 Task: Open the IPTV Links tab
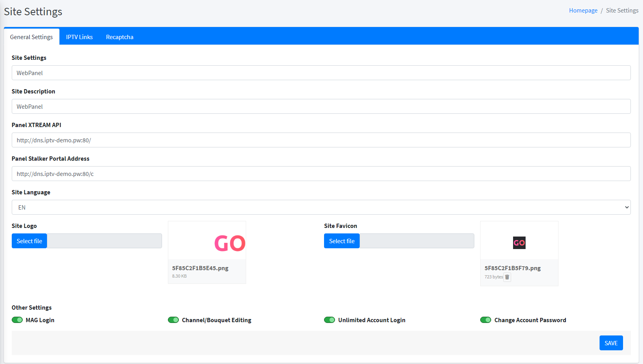pyautogui.click(x=79, y=37)
